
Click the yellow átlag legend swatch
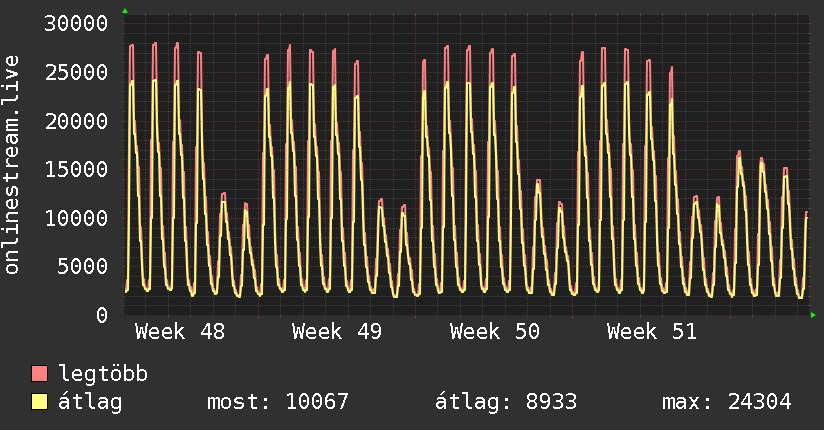pos(40,402)
